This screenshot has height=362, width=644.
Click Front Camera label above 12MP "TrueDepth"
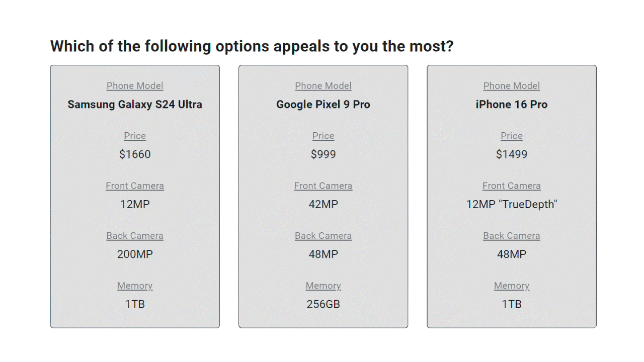coord(512,186)
